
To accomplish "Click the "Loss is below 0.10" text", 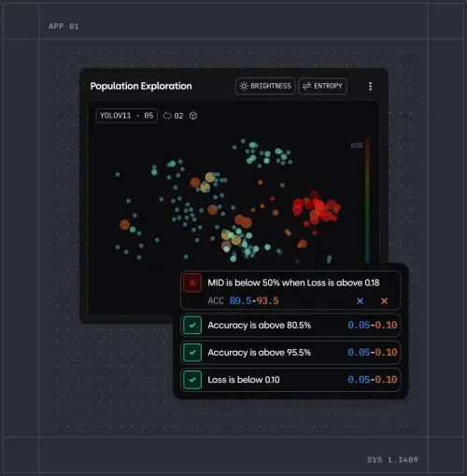I will (244, 380).
